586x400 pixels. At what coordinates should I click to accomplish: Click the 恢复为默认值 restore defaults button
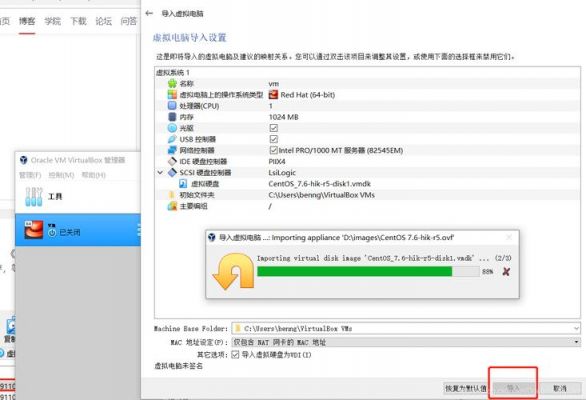coord(466,388)
